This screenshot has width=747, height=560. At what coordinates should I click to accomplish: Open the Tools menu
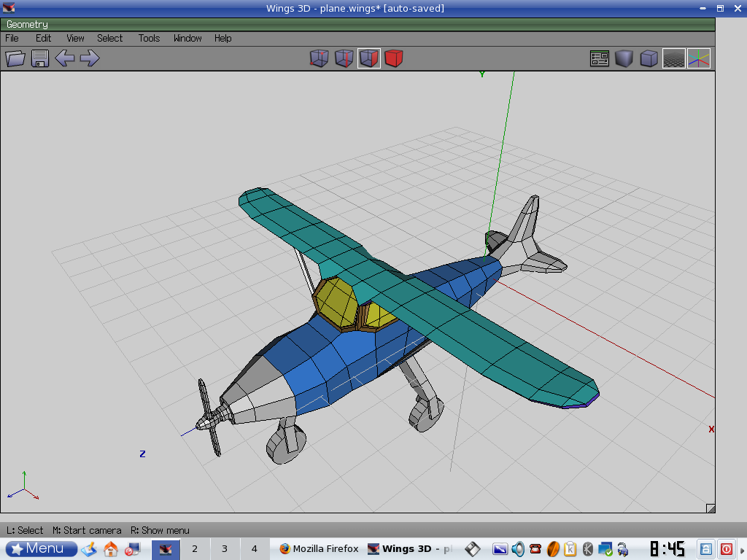pyautogui.click(x=149, y=38)
